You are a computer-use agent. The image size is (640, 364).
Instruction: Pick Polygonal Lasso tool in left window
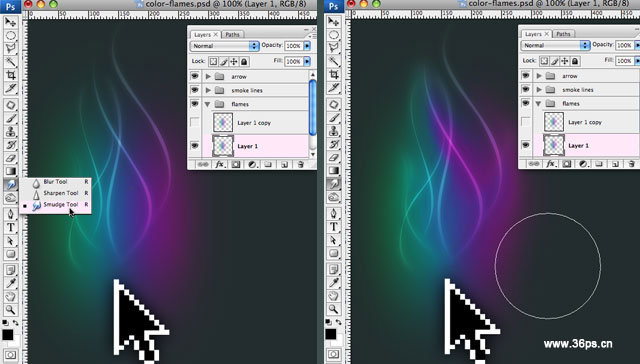[11, 49]
